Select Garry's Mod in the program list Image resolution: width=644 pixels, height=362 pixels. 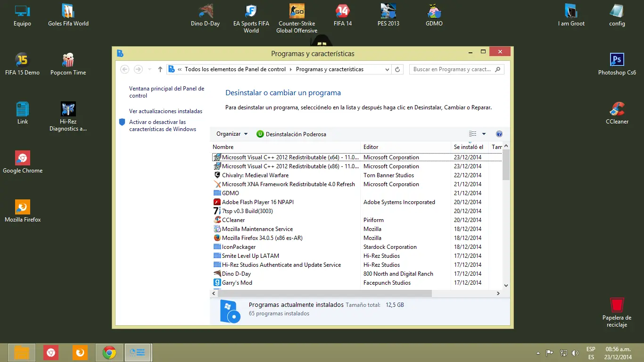coord(356,282)
